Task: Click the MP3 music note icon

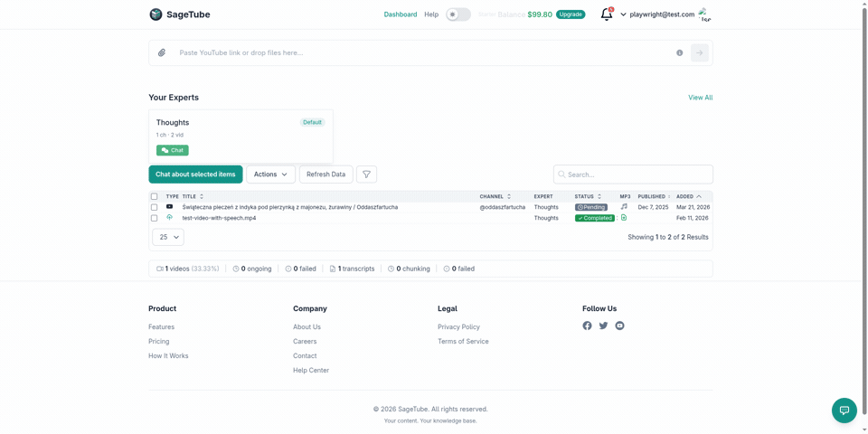Action: coord(624,206)
